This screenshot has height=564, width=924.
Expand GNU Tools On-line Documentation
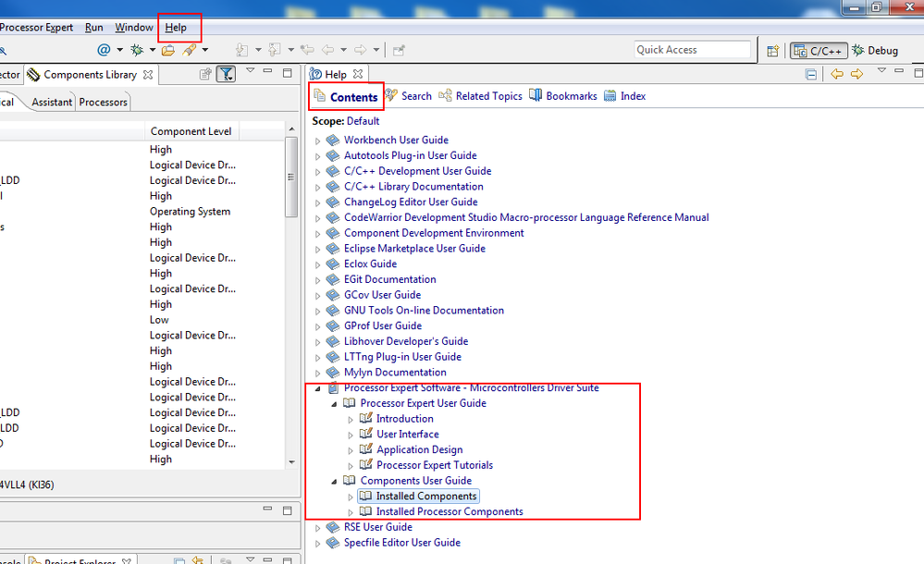(x=317, y=312)
